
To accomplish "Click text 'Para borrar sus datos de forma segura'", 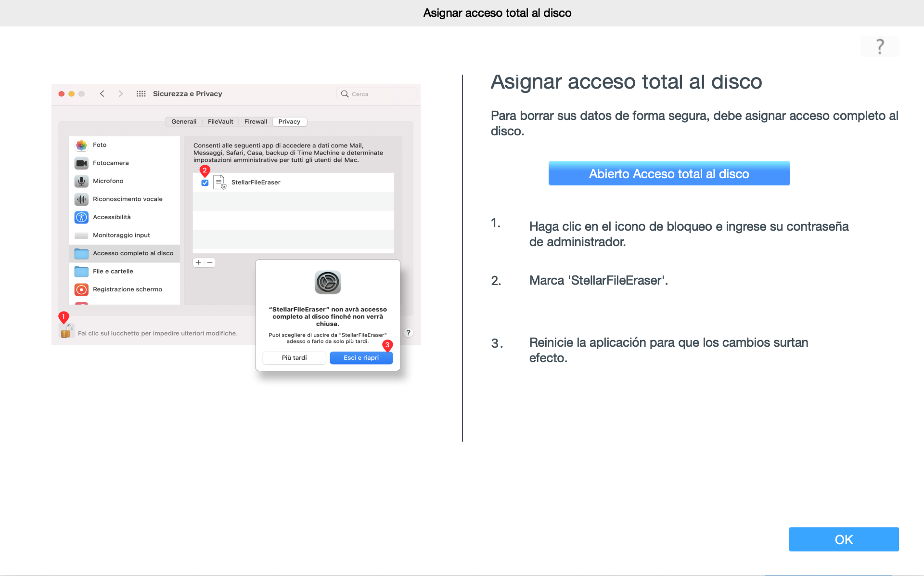I will coord(600,116).
